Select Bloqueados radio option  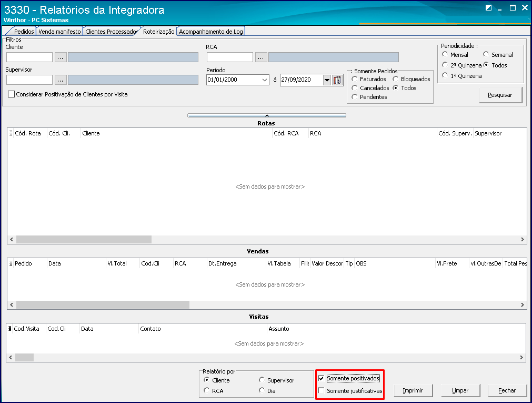(x=395, y=79)
